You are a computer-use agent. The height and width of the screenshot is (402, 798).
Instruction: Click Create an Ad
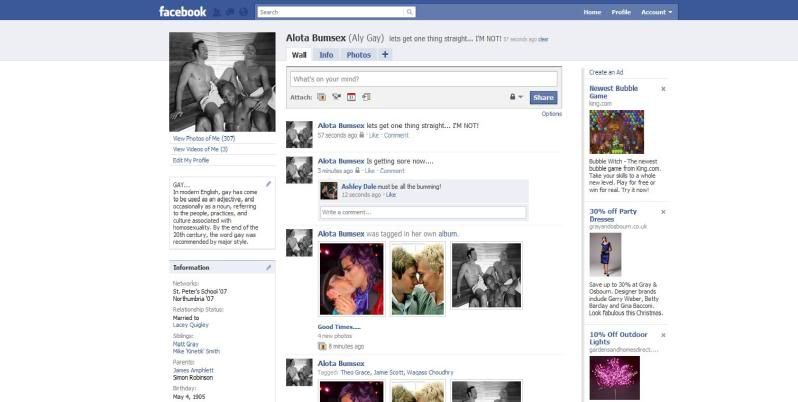tap(606, 72)
